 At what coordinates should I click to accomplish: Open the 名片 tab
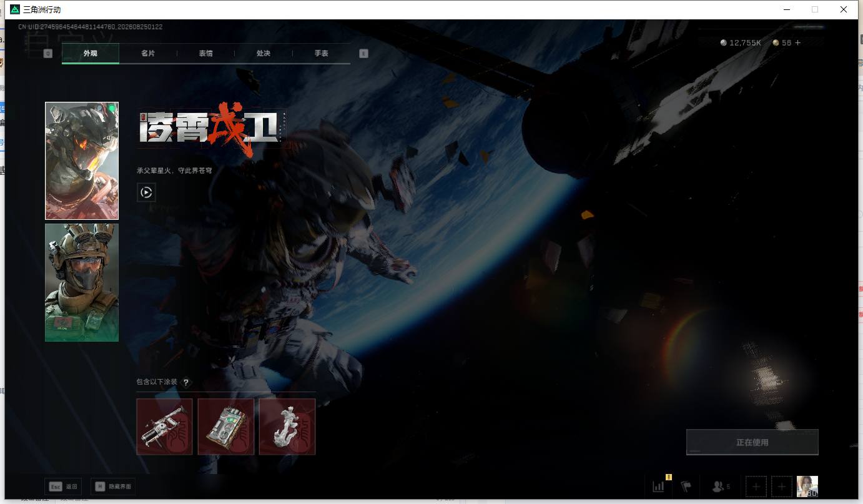pyautogui.click(x=148, y=54)
